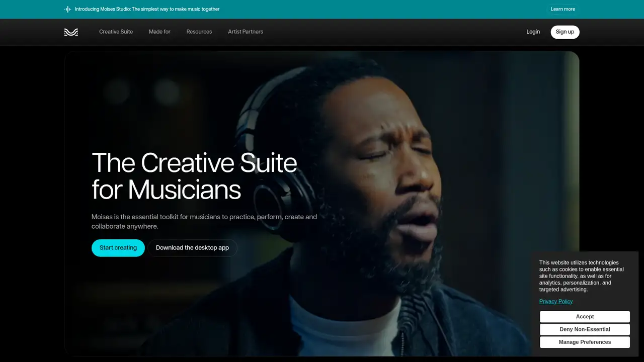Viewport: 644px width, 362px height.
Task: Open the Privacy Policy link
Action: point(556,302)
